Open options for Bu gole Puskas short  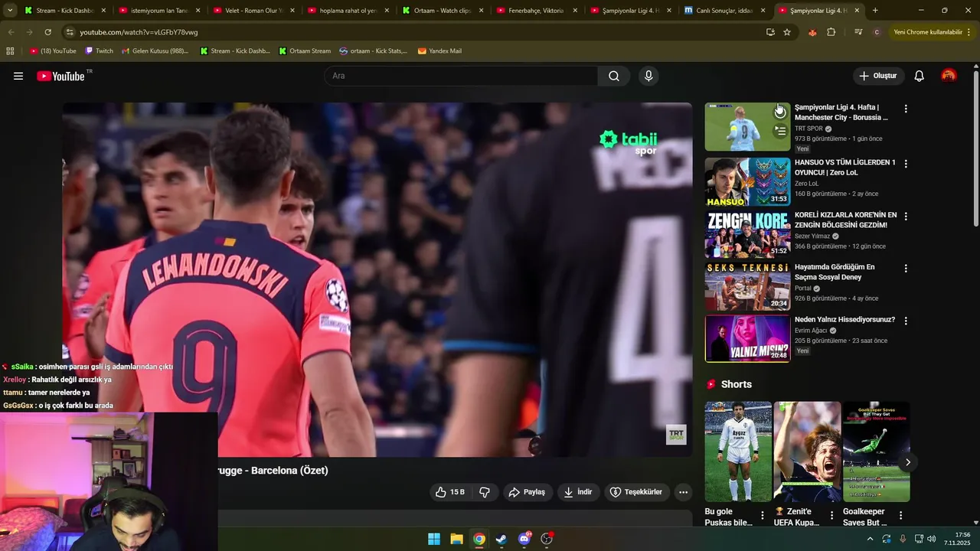(x=762, y=516)
